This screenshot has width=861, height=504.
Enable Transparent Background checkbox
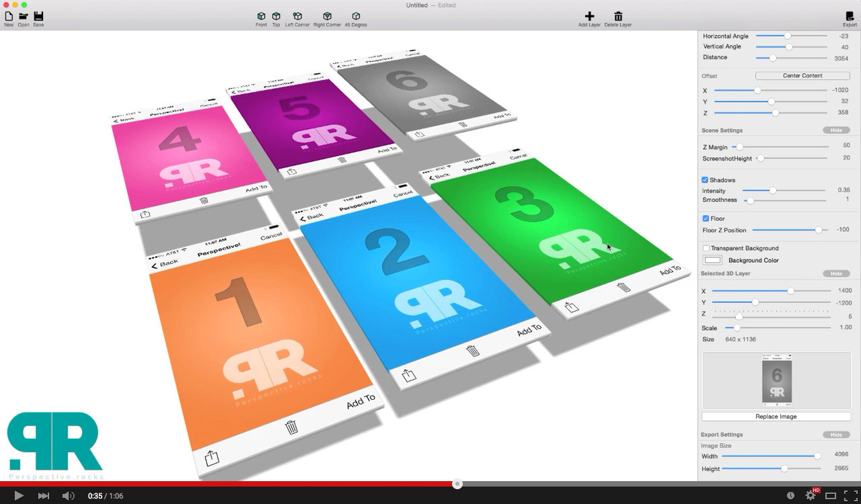pyautogui.click(x=706, y=248)
